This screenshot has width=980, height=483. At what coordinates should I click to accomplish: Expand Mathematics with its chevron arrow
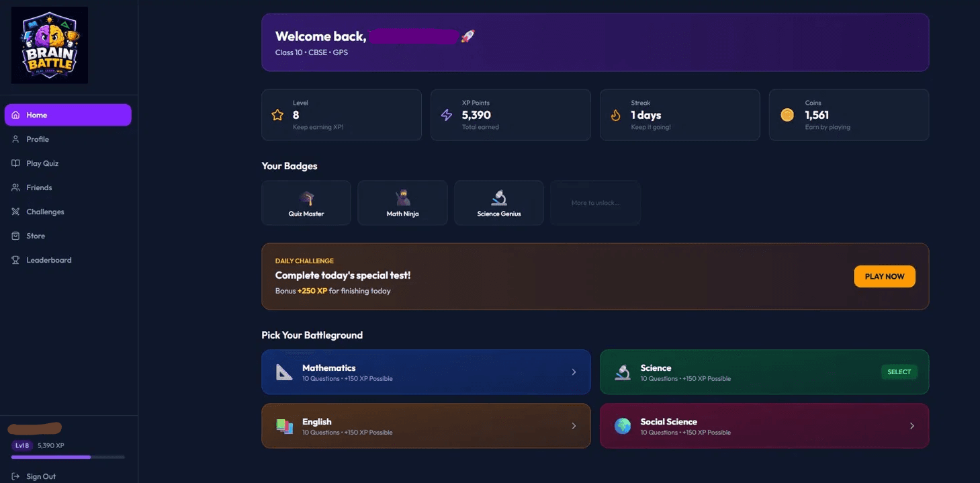[x=574, y=372]
